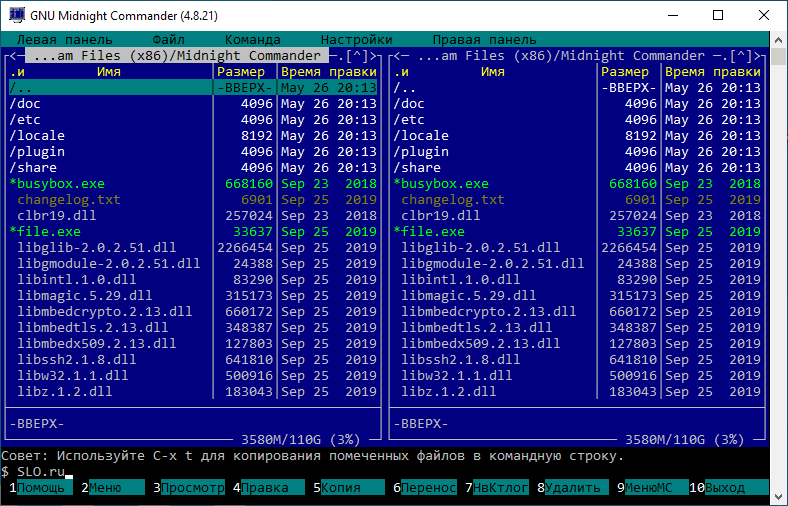Click the 1 Помощь function key button
This screenshot has height=506, width=788.
coord(41,487)
